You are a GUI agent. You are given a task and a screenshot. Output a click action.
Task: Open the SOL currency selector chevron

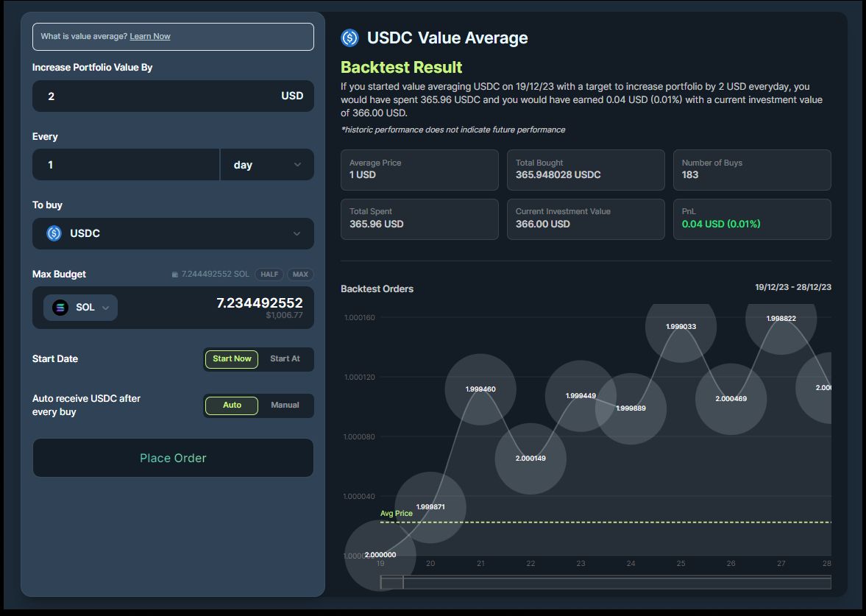click(x=106, y=308)
